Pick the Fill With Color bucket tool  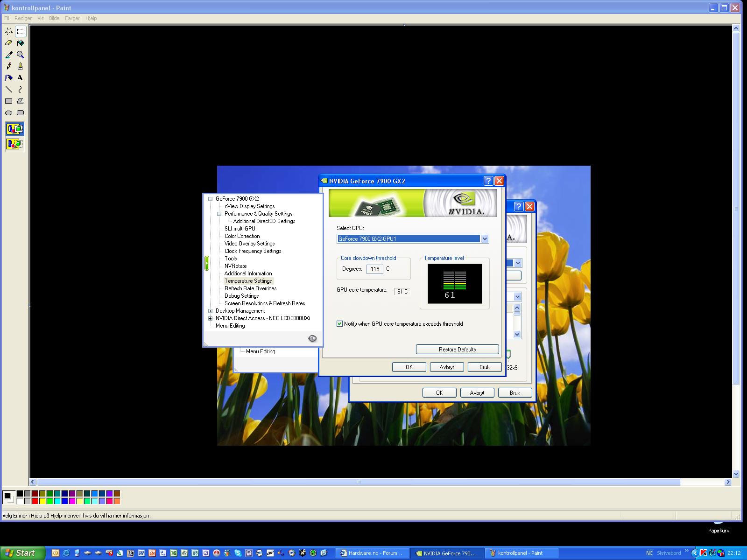pos(21,43)
